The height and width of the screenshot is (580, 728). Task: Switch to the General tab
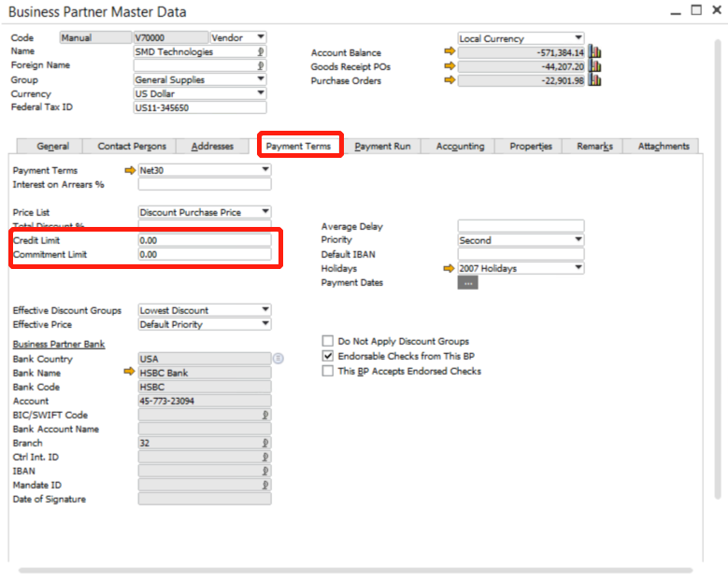click(x=50, y=146)
